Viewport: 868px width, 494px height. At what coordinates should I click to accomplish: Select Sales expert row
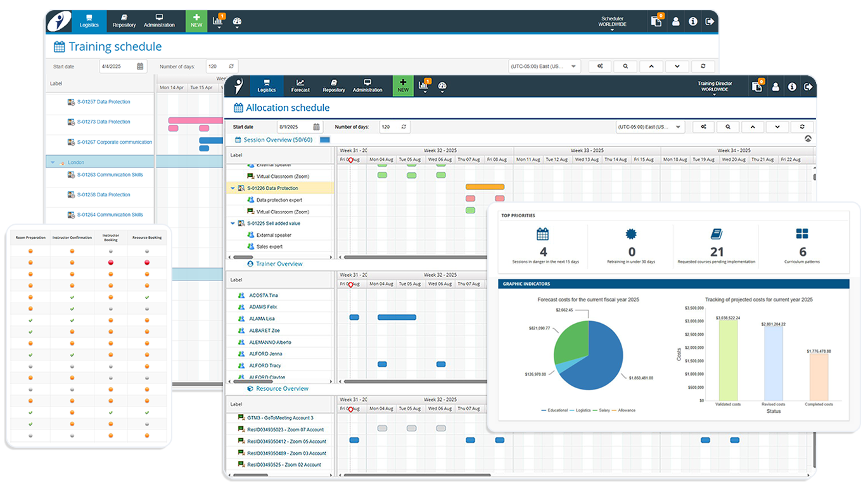click(x=279, y=246)
